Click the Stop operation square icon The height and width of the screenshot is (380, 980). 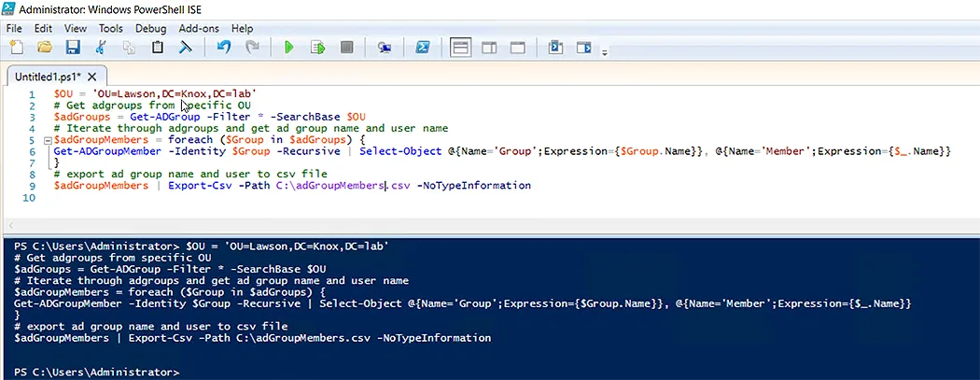(346, 48)
